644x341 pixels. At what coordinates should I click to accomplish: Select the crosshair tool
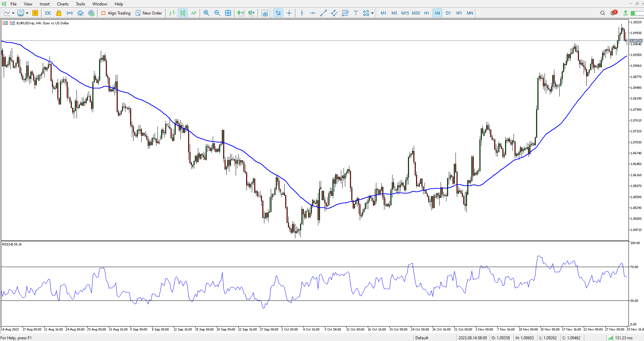click(289, 13)
